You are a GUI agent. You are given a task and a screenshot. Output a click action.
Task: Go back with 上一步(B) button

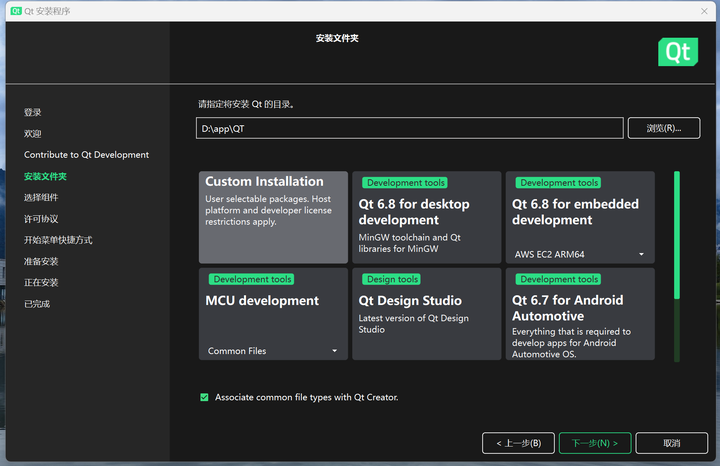point(518,443)
